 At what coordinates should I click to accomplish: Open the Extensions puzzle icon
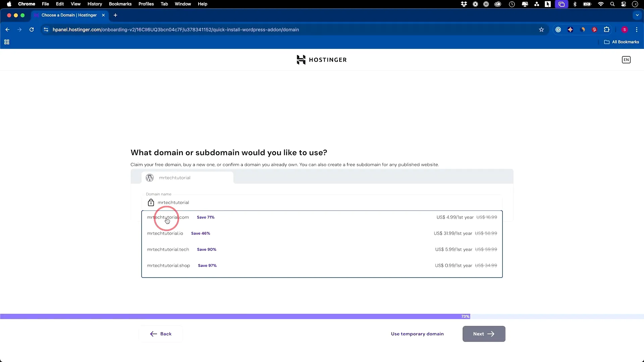click(x=606, y=29)
